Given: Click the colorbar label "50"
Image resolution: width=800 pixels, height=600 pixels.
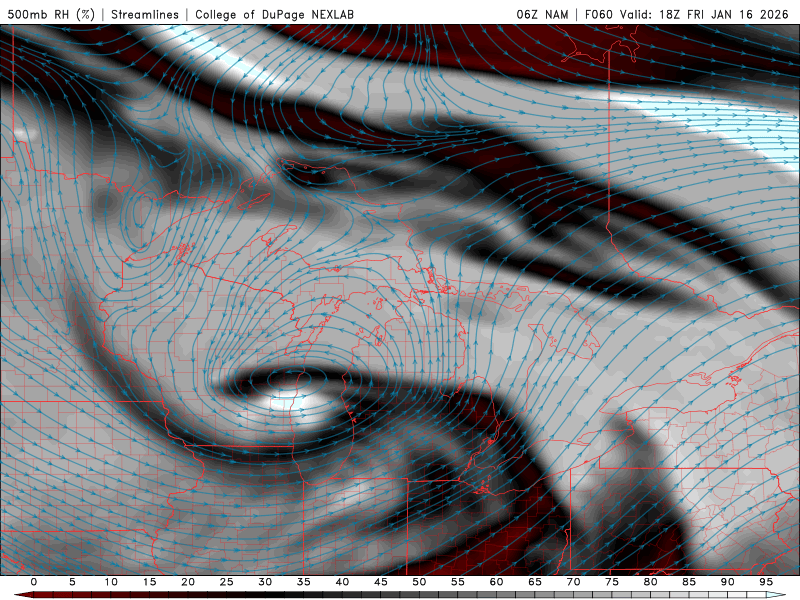Looking at the screenshot, I should point(419,582).
